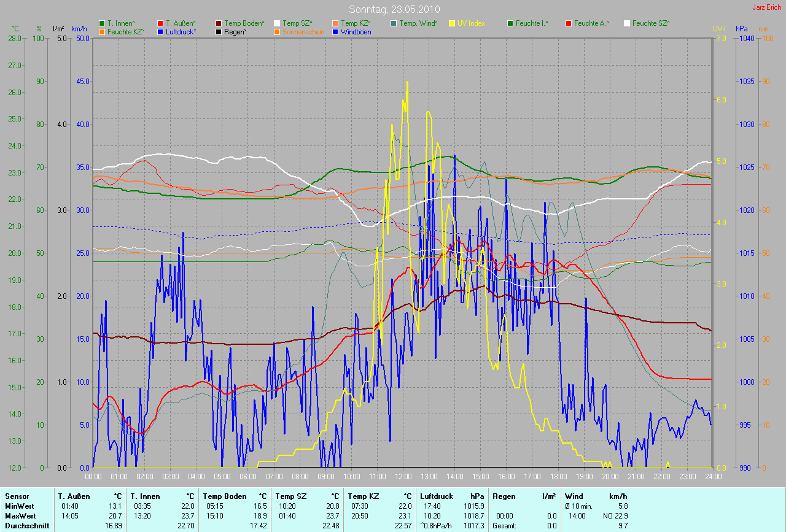Viewport: 786px width, 532px height.
Task: Click the 'Jarz Erich' author text
Action: [766, 7]
